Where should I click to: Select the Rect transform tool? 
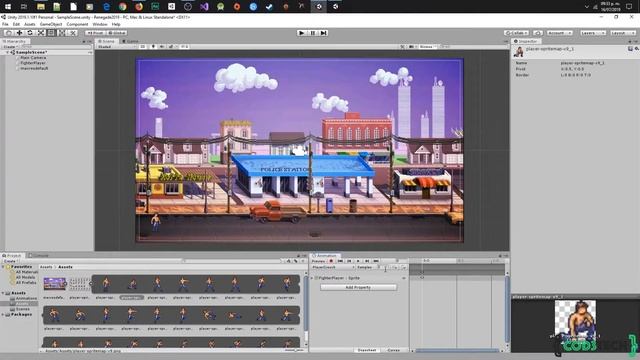[51, 33]
